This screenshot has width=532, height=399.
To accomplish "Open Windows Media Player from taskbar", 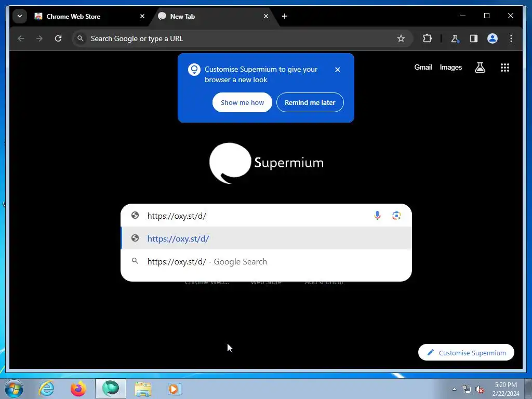I will point(175,389).
